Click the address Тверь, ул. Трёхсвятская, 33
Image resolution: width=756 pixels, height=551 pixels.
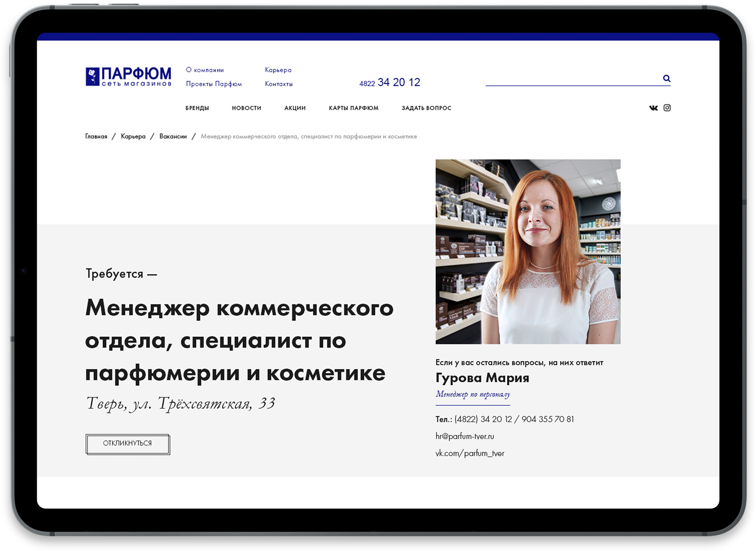pyautogui.click(x=180, y=403)
